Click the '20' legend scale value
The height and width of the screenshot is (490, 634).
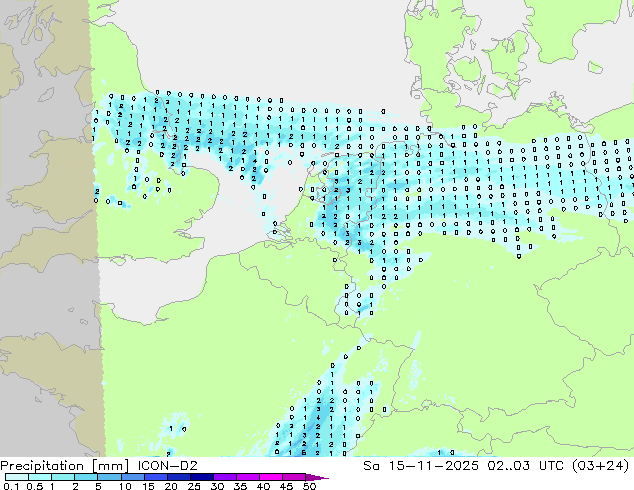coord(171,486)
